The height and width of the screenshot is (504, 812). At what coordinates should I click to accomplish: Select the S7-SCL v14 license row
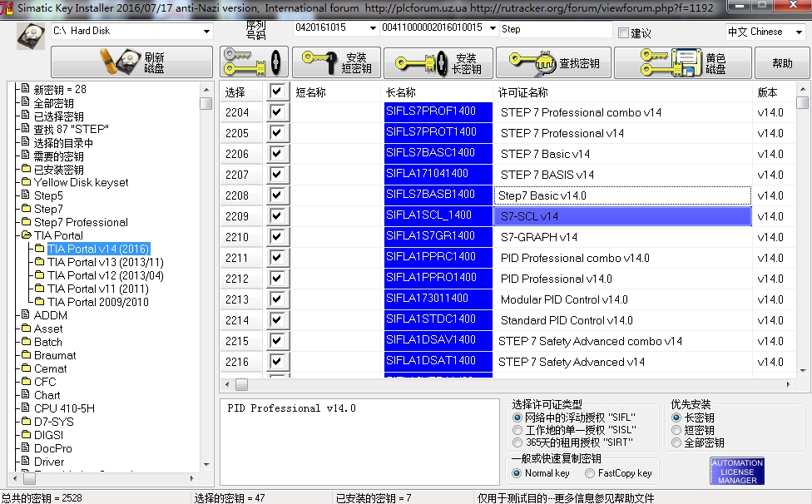pyautogui.click(x=622, y=216)
